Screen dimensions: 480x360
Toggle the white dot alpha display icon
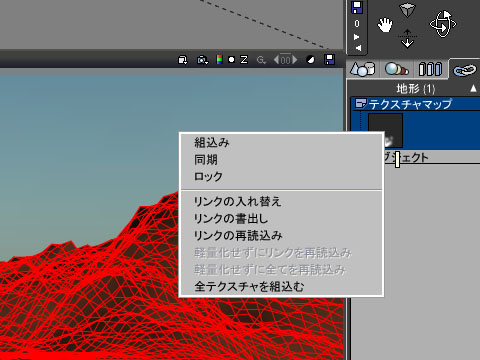point(231,60)
